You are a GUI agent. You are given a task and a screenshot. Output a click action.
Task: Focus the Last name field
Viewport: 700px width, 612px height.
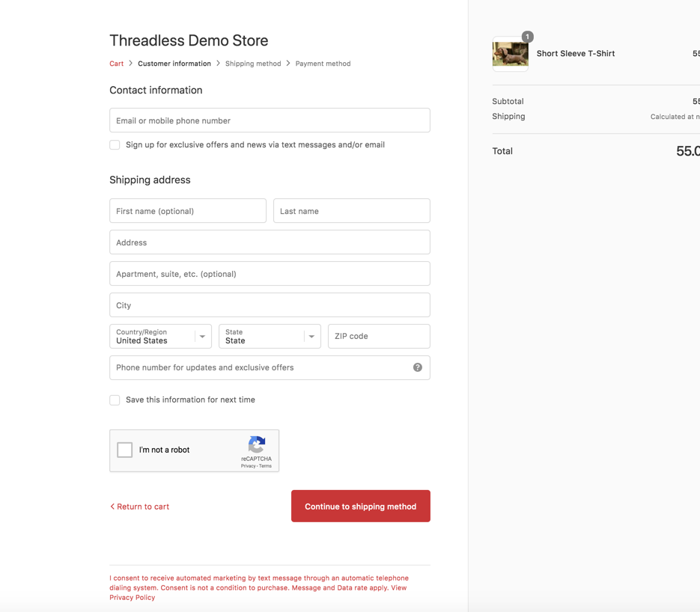352,211
